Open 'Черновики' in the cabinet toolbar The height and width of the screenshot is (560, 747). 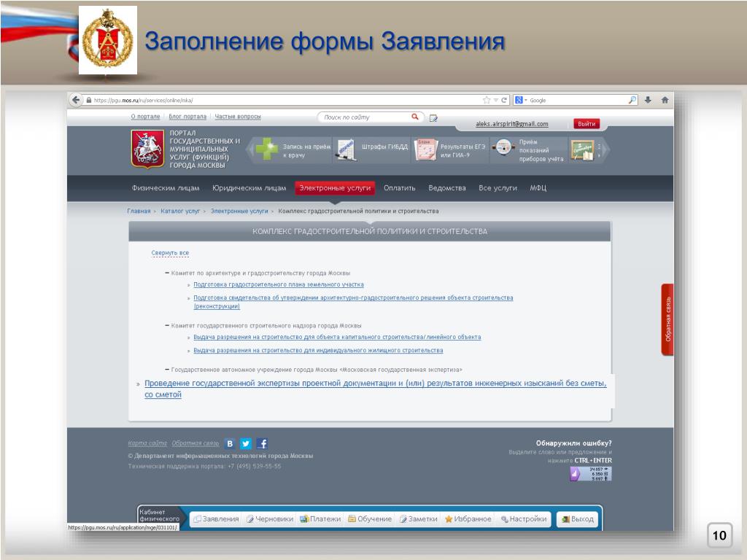[270, 519]
